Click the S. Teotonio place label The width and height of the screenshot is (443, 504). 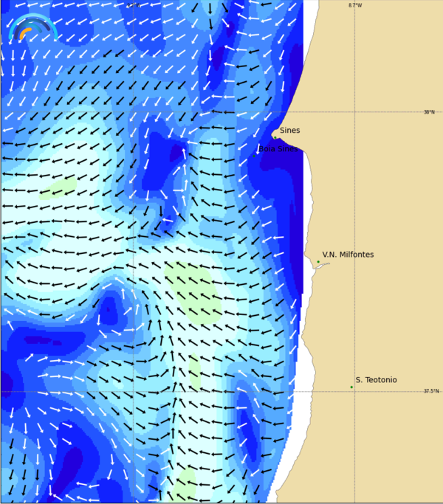tap(376, 380)
